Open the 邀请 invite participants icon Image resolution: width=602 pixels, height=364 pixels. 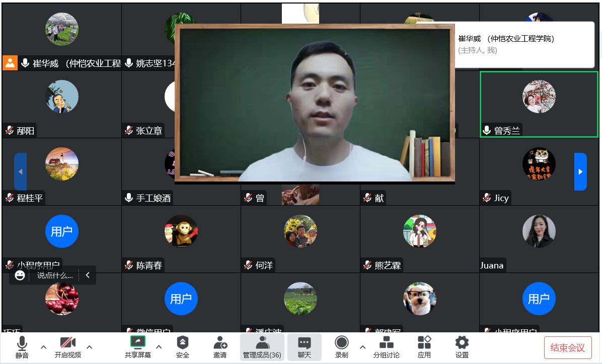click(x=220, y=347)
